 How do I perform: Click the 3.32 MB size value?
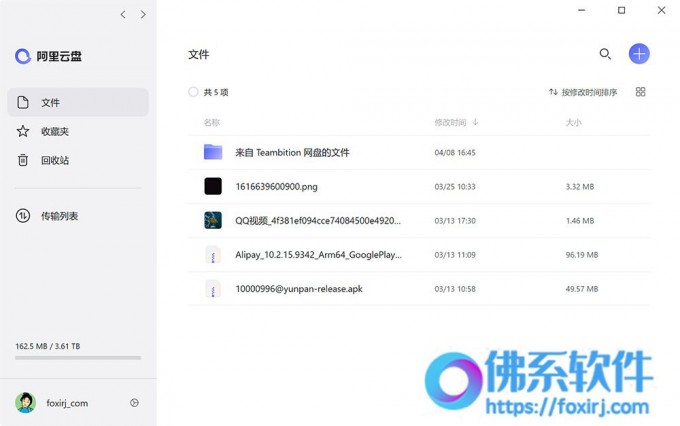580,187
